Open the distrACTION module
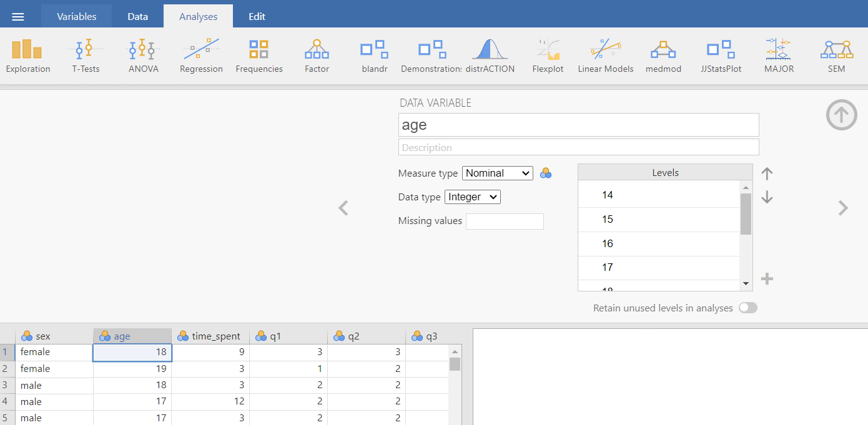 [490, 56]
